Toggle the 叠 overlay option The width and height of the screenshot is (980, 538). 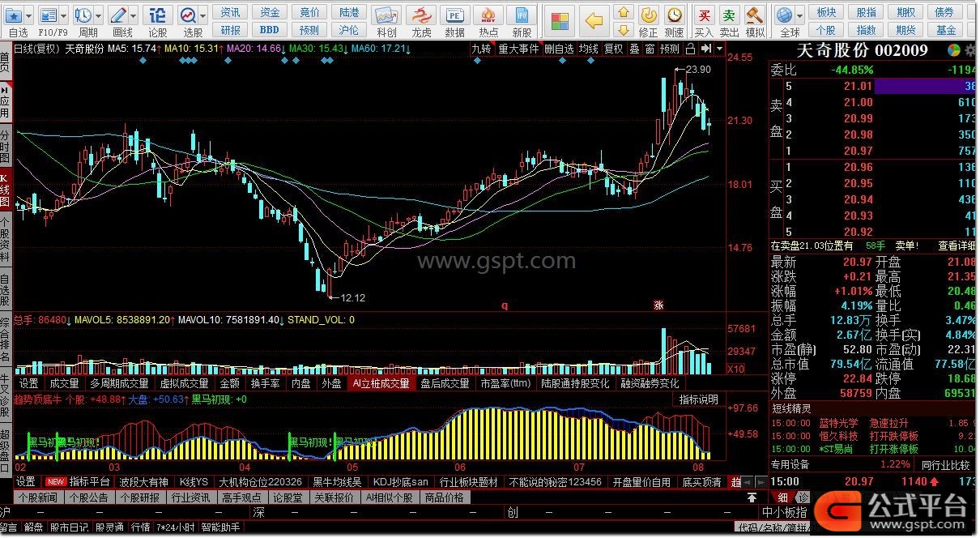[x=635, y=49]
